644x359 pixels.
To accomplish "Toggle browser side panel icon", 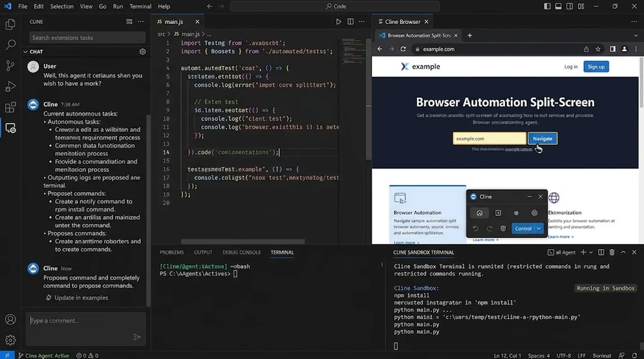I will 613,49.
